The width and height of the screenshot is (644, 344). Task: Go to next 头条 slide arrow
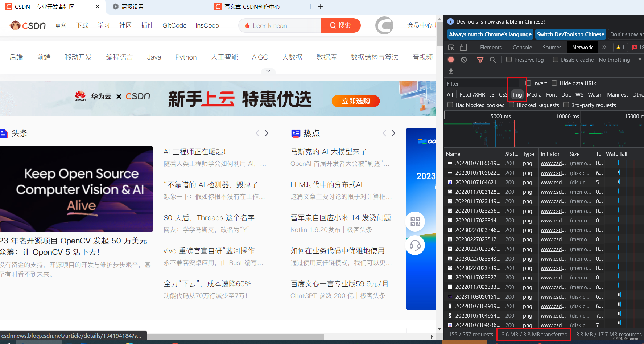[267, 133]
